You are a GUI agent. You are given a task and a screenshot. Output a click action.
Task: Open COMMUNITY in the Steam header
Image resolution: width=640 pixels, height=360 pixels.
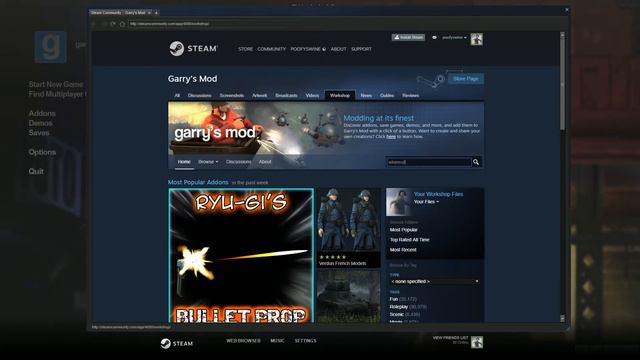(271, 49)
